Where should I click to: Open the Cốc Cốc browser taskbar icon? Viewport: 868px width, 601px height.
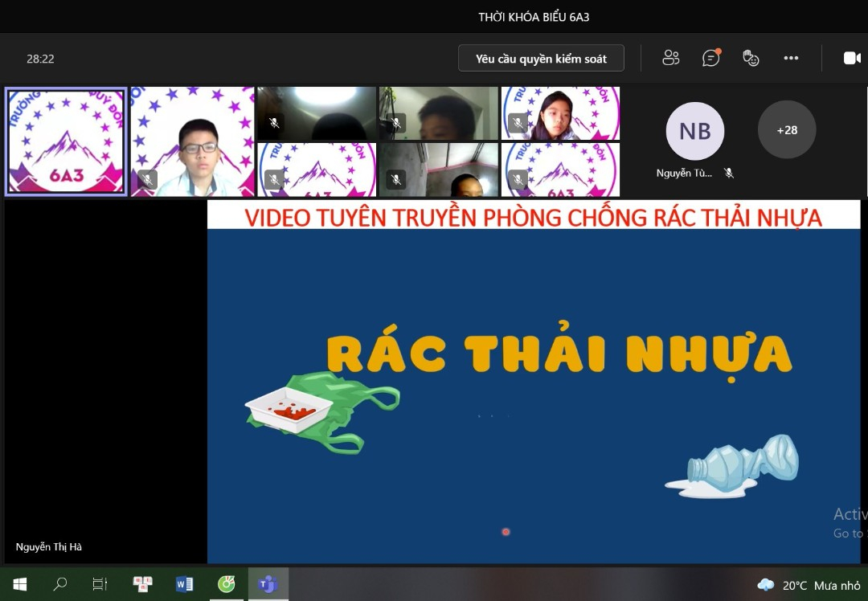pos(227,584)
